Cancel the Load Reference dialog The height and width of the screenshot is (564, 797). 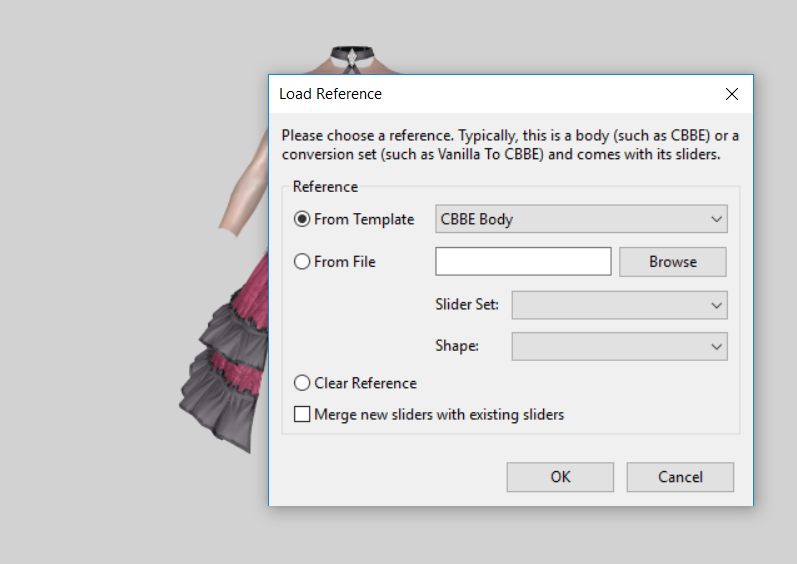coord(680,477)
